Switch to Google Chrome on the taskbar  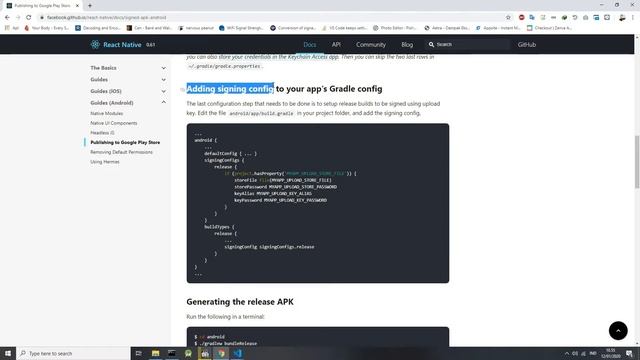[x=221, y=353]
